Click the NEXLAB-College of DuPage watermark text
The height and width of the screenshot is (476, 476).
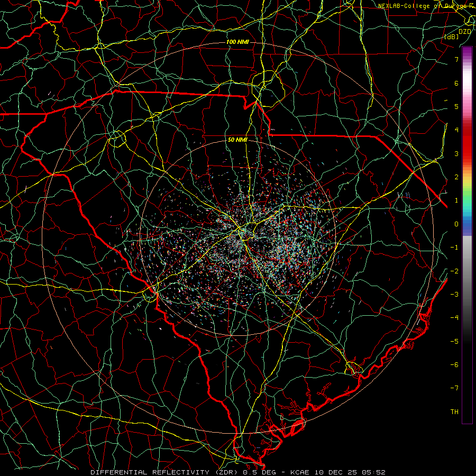click(x=427, y=6)
